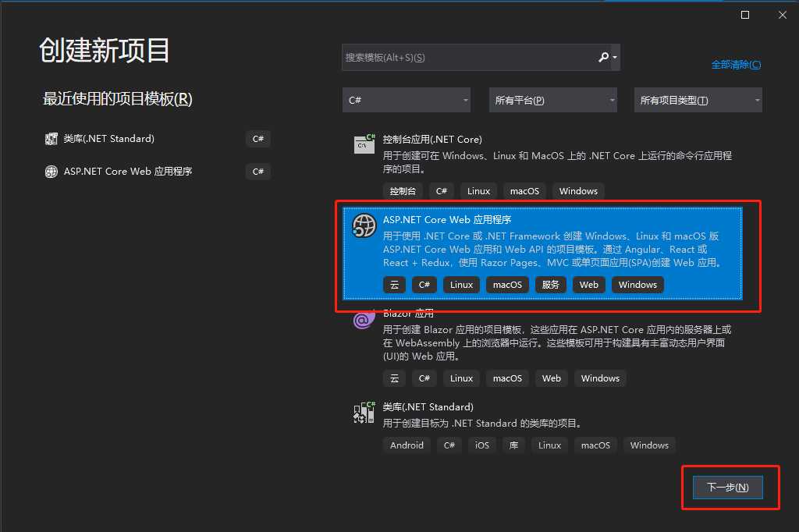Click the 库 tag on class library
Image resolution: width=799 pixels, height=532 pixels.
coord(513,445)
